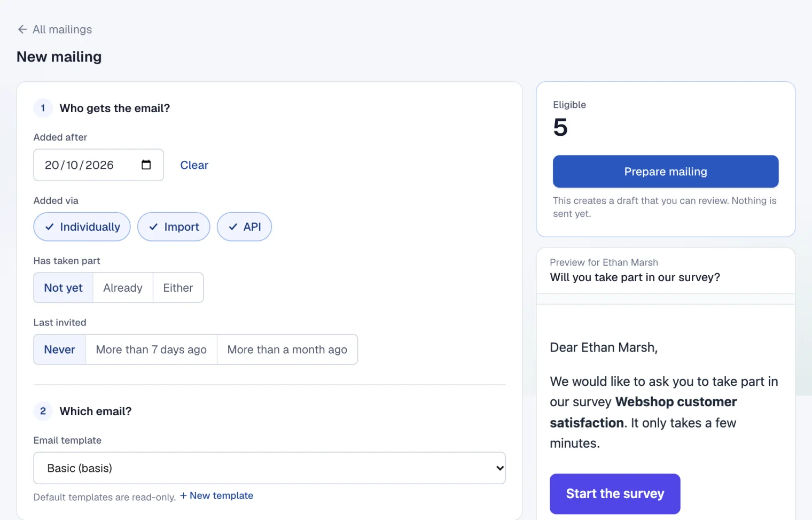812x520 pixels.
Task: Open the calendar picker icon in date field
Action: click(x=146, y=165)
